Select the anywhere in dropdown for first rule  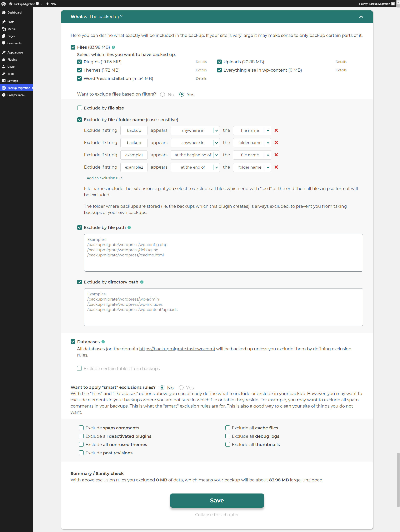pos(195,130)
